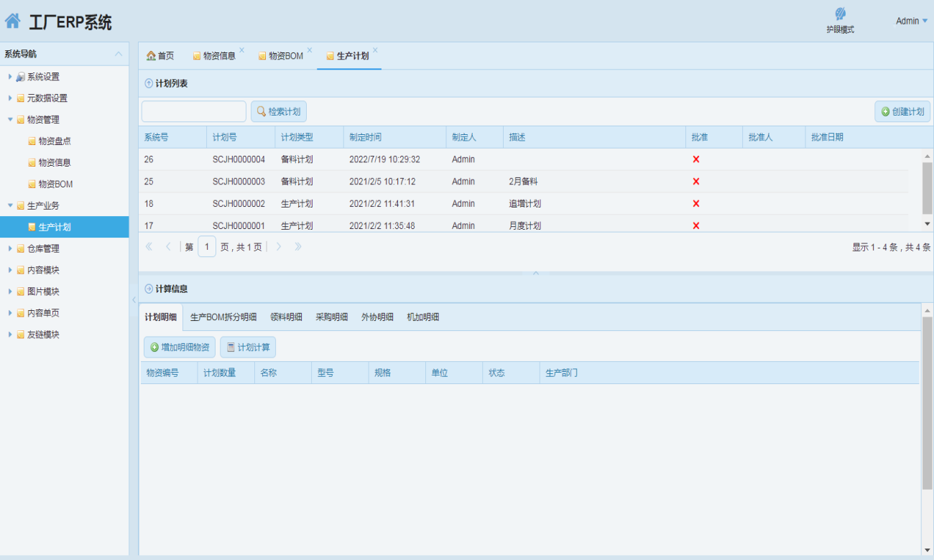The height and width of the screenshot is (560, 934).
Task: Toggle the 计算信息 panel header icon
Action: 149,289
